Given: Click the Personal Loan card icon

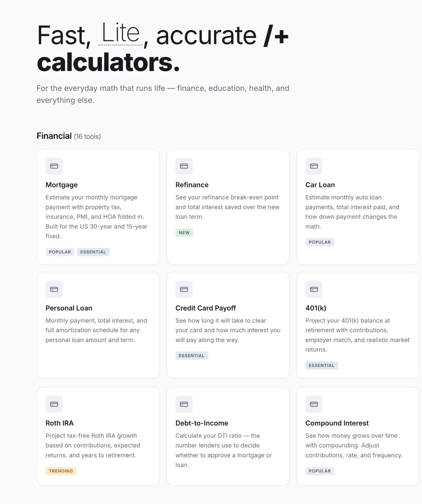Looking at the screenshot, I should tap(54, 289).
